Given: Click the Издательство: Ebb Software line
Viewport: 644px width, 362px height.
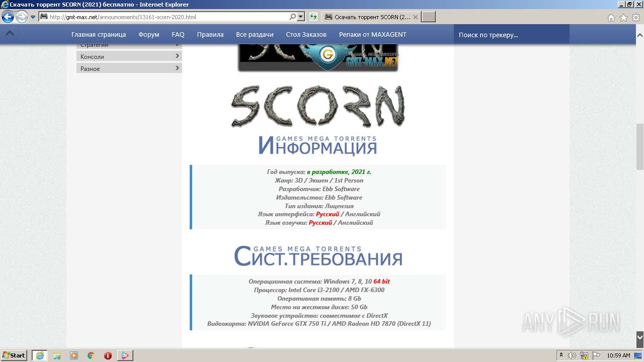Looking at the screenshot, I should [x=319, y=198].
